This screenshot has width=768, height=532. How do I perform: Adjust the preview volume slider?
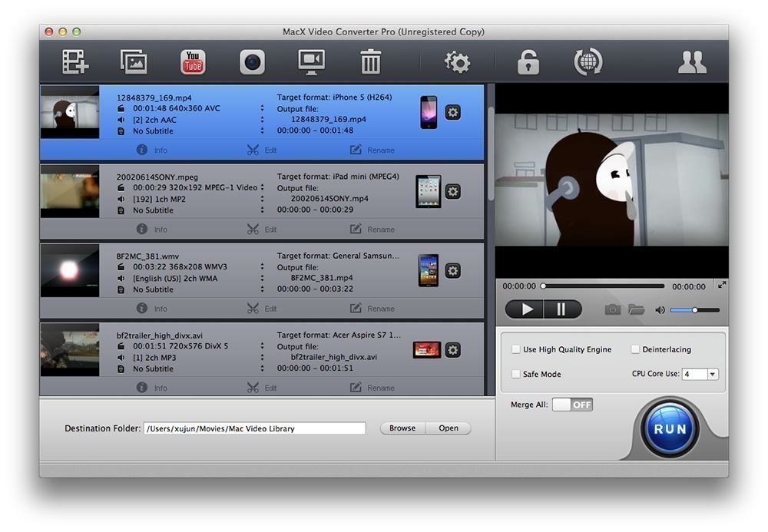tap(695, 310)
